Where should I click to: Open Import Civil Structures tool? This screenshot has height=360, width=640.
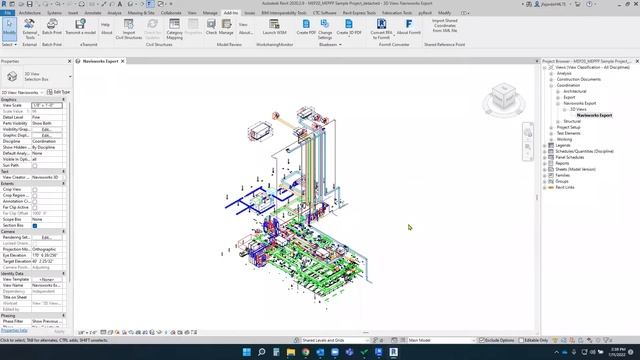(x=129, y=29)
